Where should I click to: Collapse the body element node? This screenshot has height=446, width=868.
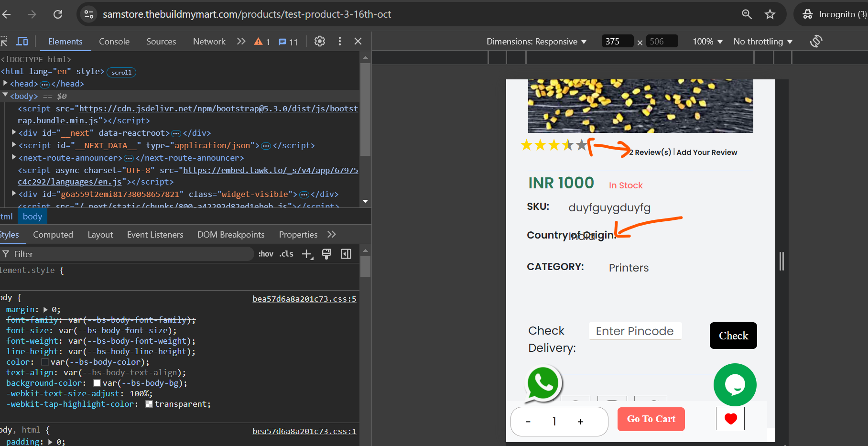click(x=5, y=95)
